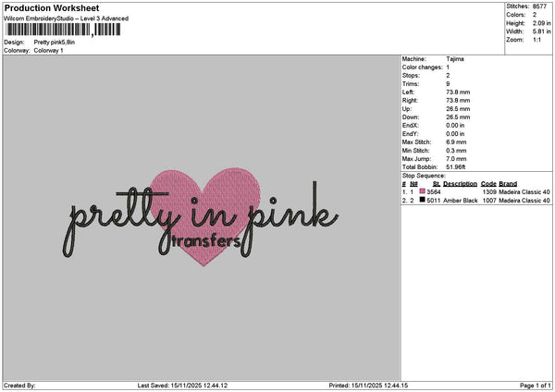This screenshot has height=392, width=555.
Task: Click the 'EndX:' label
Action: (x=410, y=126)
